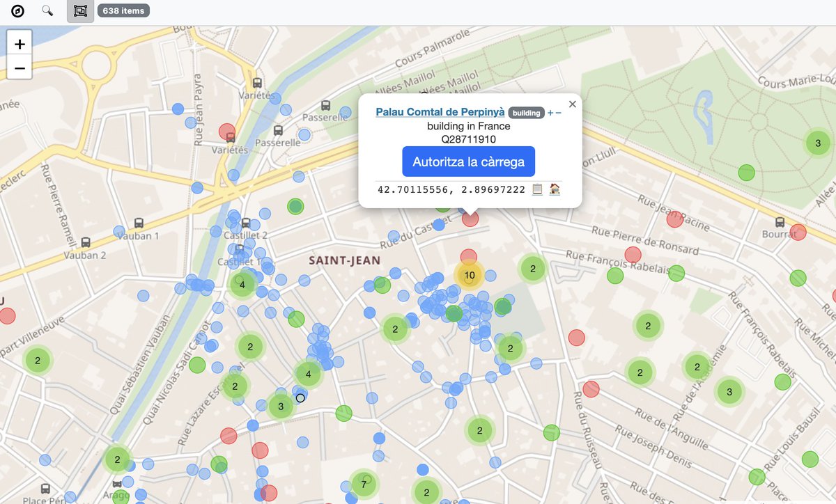
Task: Open the Palau Comtal de Perpinyà link
Action: (440, 111)
